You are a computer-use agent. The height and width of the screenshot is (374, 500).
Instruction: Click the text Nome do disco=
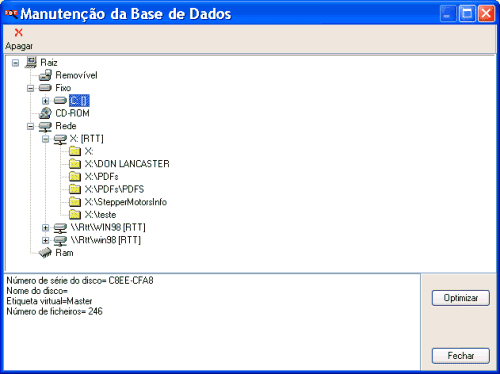(x=37, y=291)
